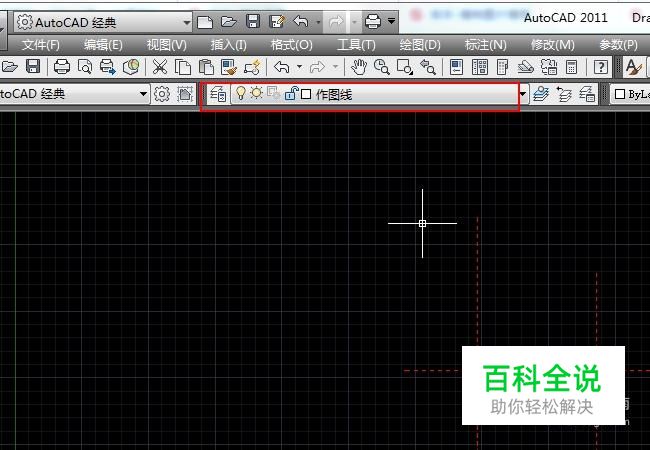Open the 工具(T) menu
This screenshot has height=450, width=650.
[356, 45]
